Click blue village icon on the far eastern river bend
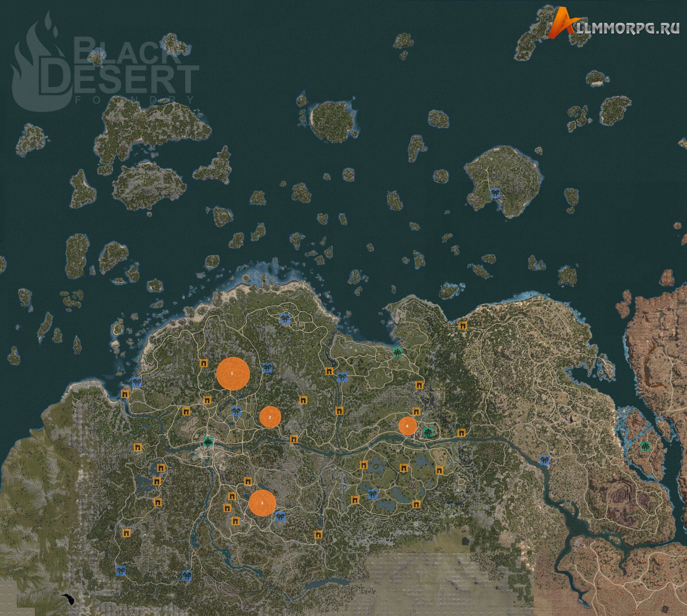This screenshot has width=687, height=616. click(x=545, y=460)
